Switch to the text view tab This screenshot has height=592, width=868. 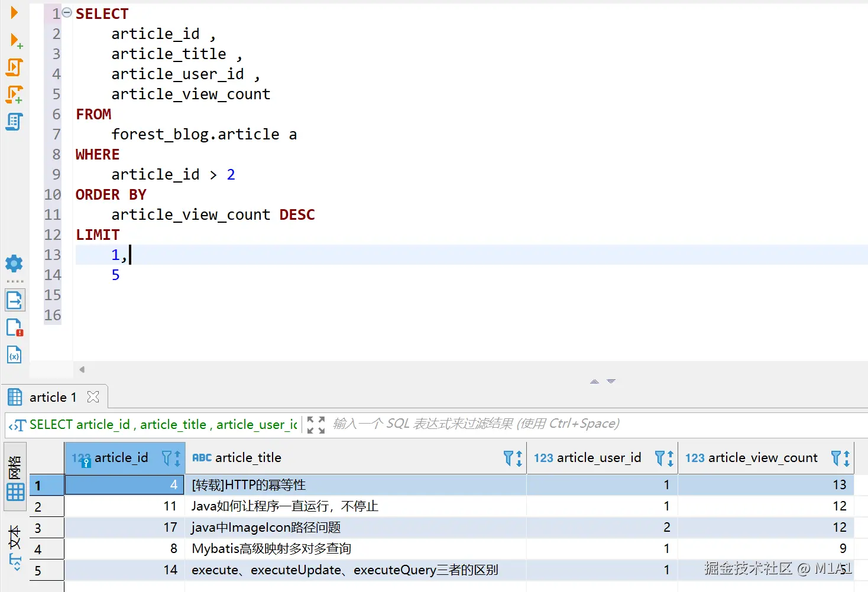pyautogui.click(x=15, y=548)
